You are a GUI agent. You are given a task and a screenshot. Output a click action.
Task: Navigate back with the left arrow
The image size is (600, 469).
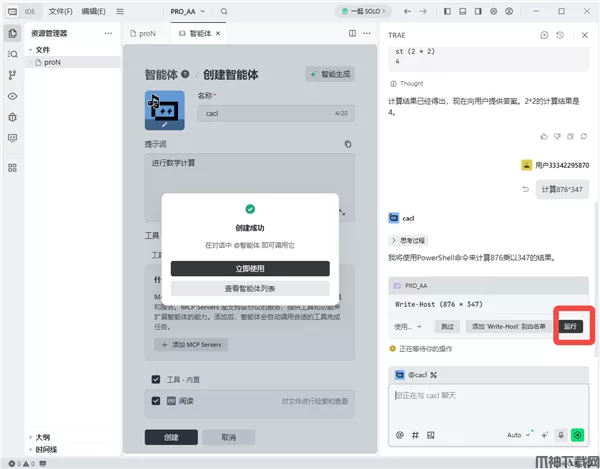[x=408, y=11]
